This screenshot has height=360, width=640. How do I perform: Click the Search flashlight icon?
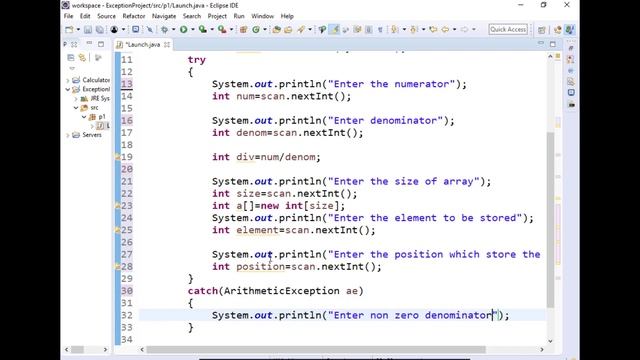pos(301,29)
